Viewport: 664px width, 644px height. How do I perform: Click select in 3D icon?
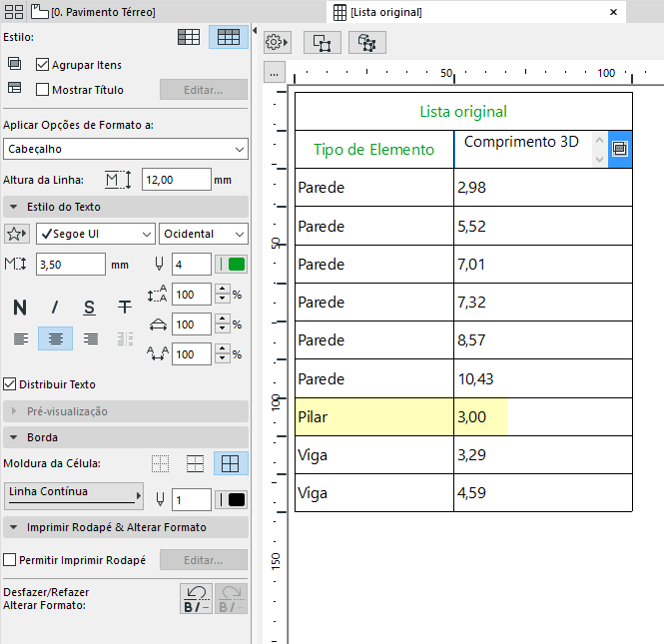point(367,42)
